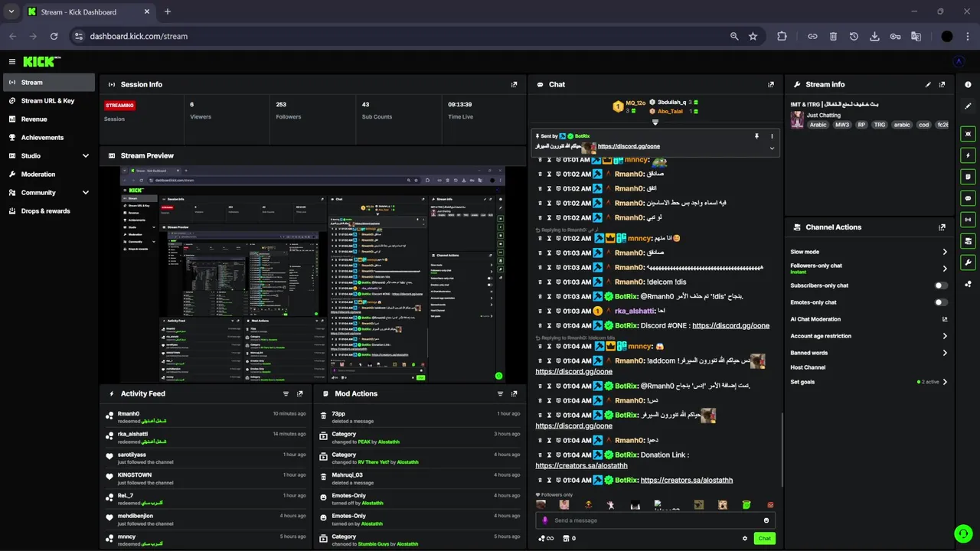
Task: Pop out the Session Info panel
Action: 514,84
